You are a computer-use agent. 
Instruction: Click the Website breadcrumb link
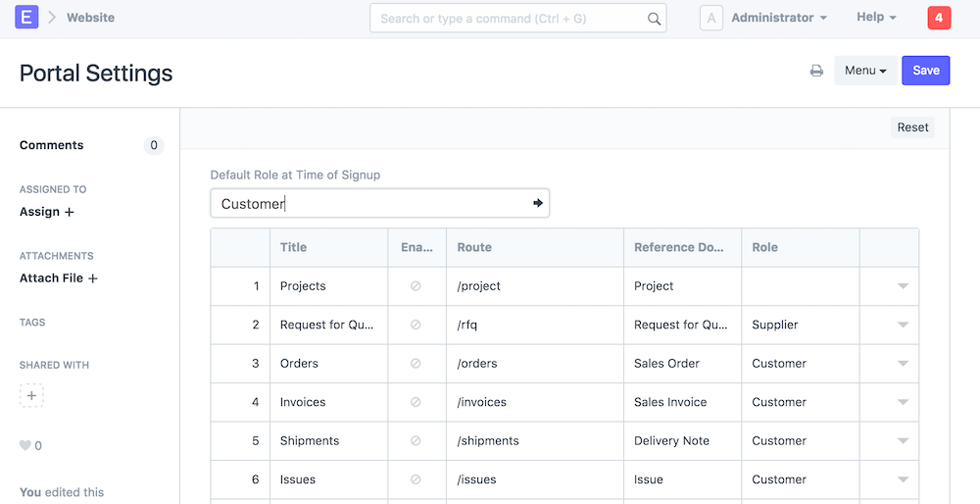tap(90, 18)
